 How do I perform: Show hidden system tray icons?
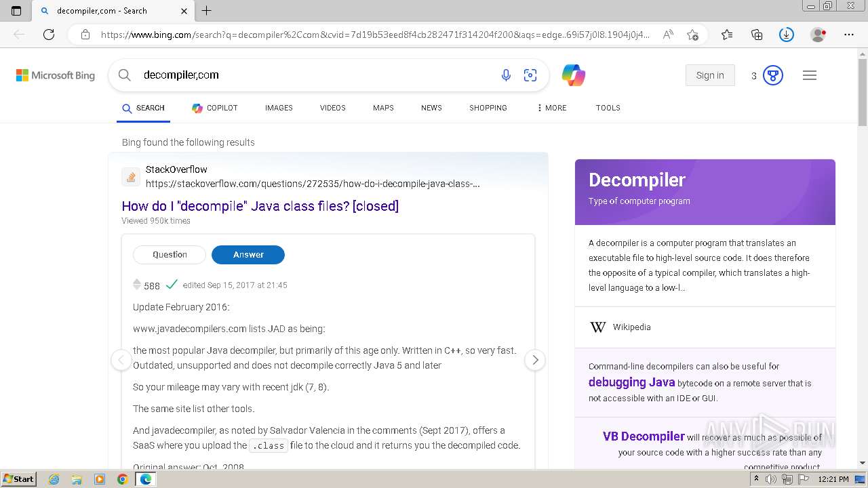tap(756, 479)
